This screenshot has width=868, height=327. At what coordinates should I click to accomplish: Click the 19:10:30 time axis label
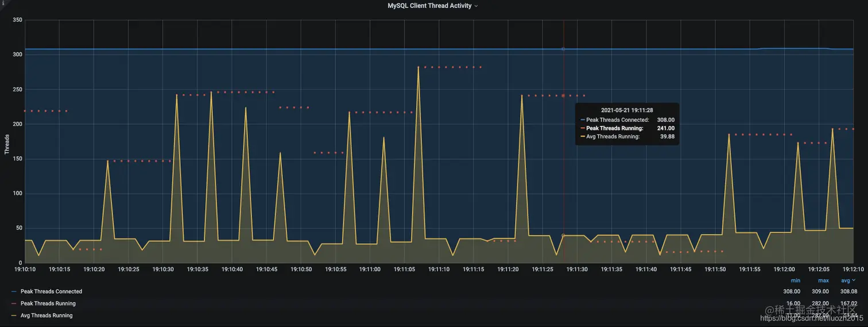[163, 269]
